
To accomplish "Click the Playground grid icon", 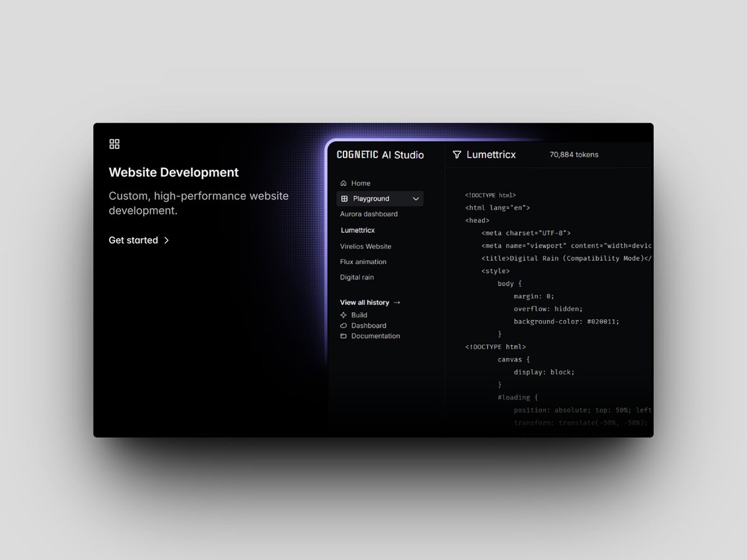I will (x=344, y=198).
